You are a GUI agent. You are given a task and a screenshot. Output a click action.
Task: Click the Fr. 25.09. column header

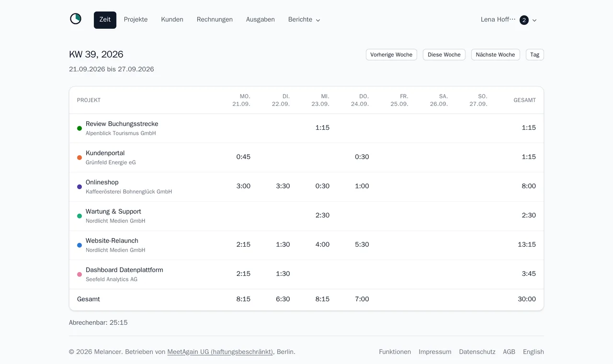[x=399, y=100]
